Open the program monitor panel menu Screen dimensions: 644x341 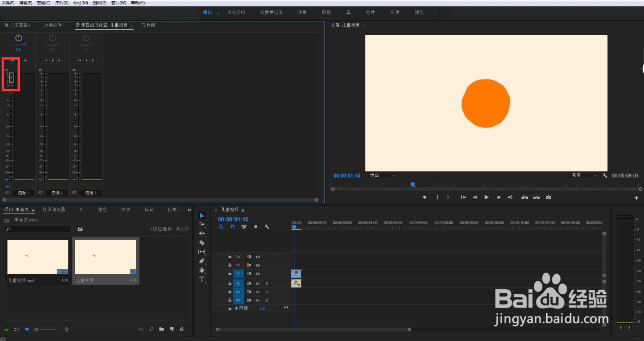pyautogui.click(x=364, y=26)
